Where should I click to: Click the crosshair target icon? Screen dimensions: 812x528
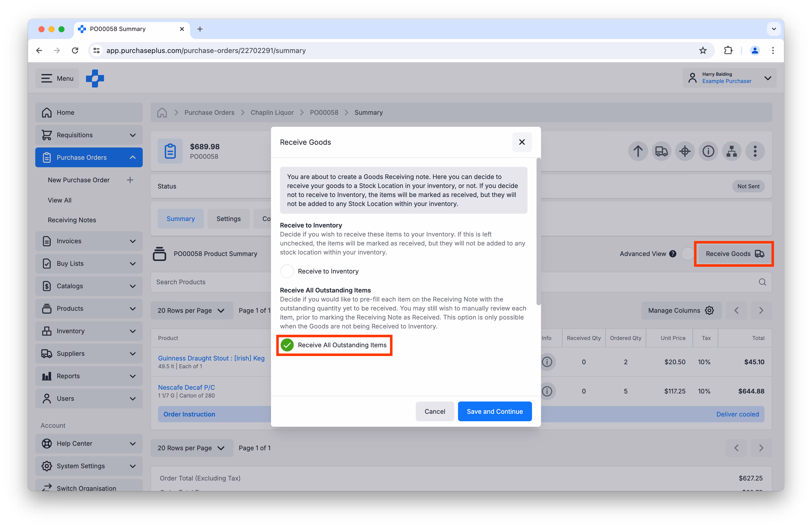(685, 151)
